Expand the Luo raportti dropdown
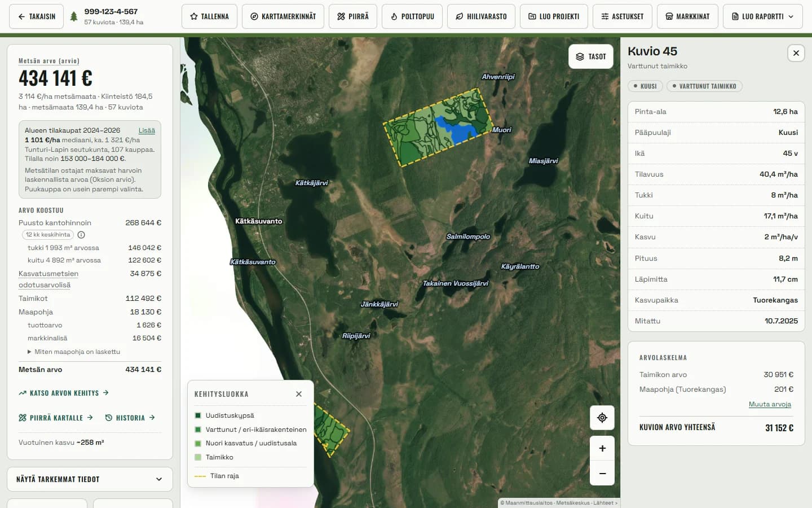The width and height of the screenshot is (812, 508). [x=763, y=16]
